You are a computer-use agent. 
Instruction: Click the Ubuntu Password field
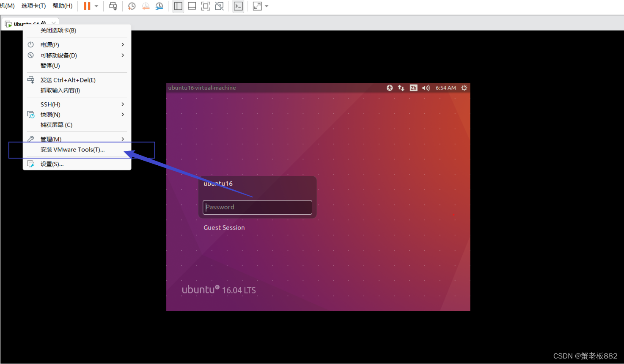point(257,207)
